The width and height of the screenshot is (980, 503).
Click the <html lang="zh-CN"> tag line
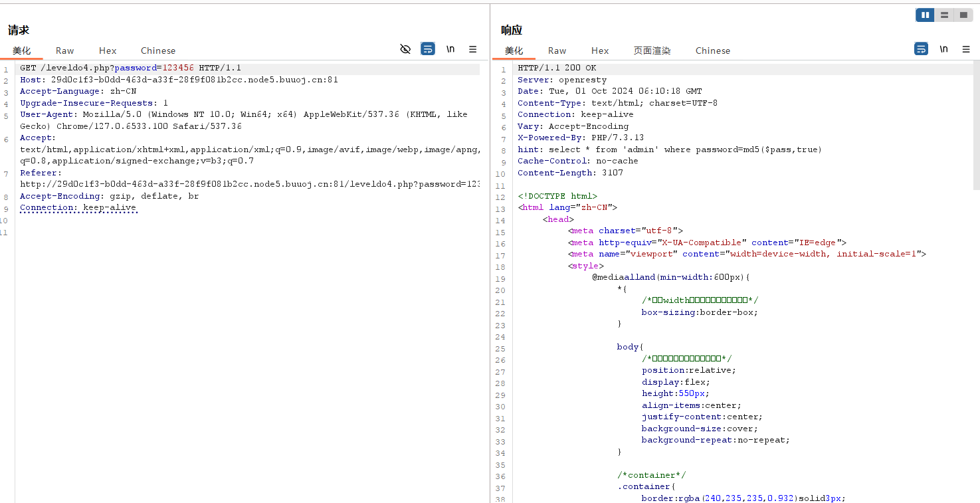point(567,207)
